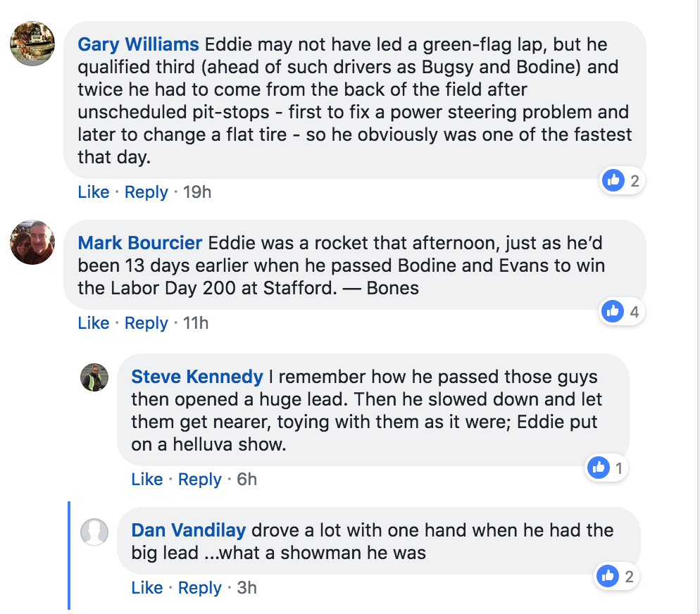This screenshot has width=700, height=614.
Task: Click thumbs-up reaction on Gary Williams' comment
Action: [x=621, y=181]
